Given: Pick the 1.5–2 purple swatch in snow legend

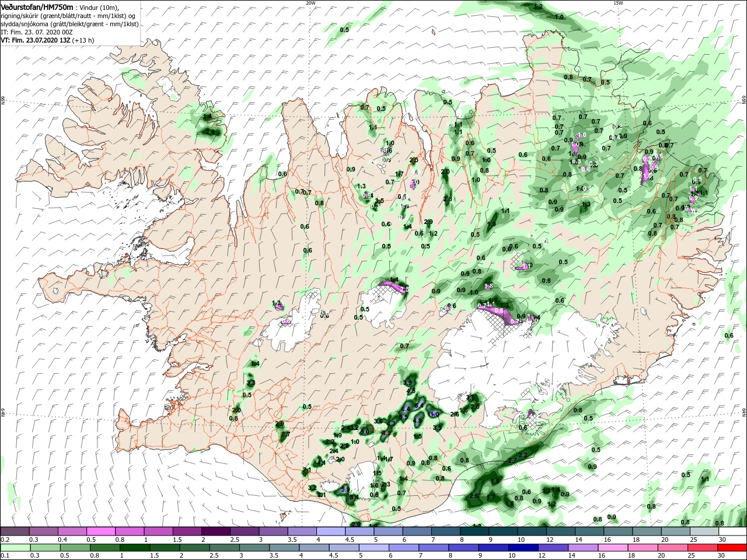Looking at the screenshot, I should 187,531.
